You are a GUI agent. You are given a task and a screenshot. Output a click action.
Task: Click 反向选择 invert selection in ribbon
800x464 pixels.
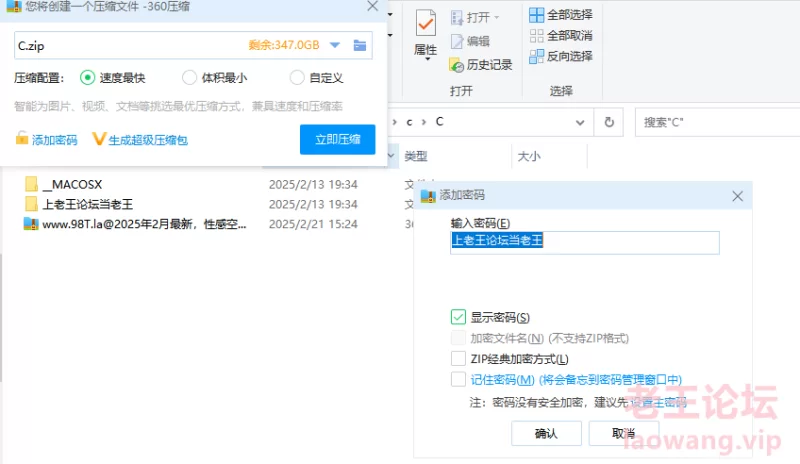pos(561,56)
